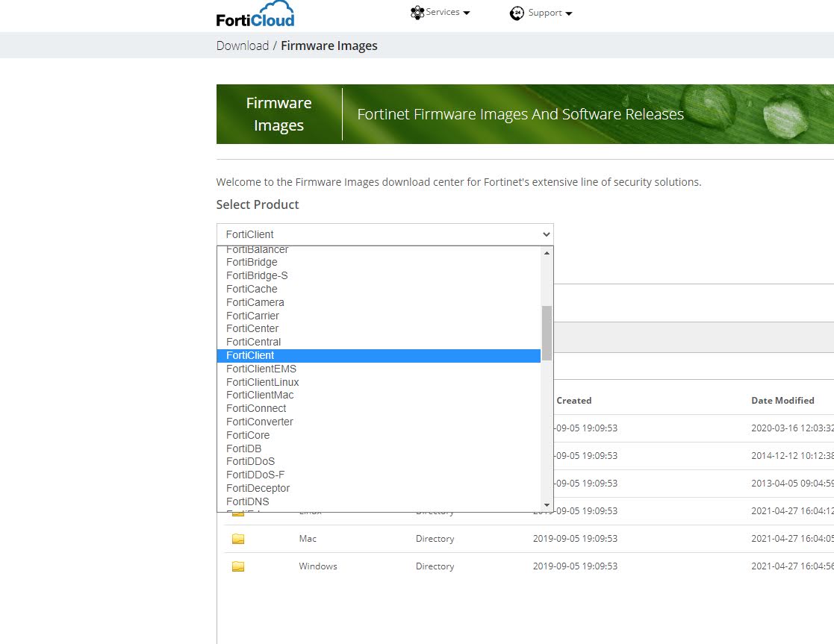
Task: Click the list scrollbar down arrow
Action: pos(547,505)
